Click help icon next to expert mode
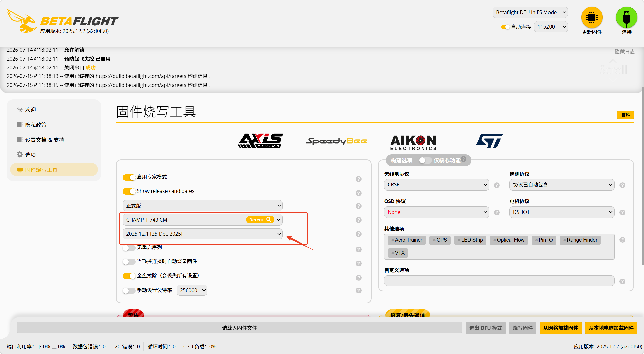The height and width of the screenshot is (354, 644). [x=359, y=179]
